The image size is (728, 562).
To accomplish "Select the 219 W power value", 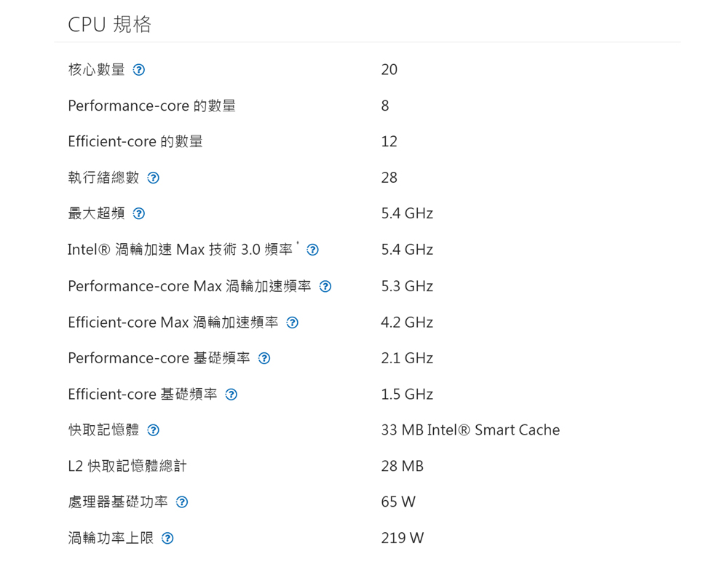I will tap(402, 539).
